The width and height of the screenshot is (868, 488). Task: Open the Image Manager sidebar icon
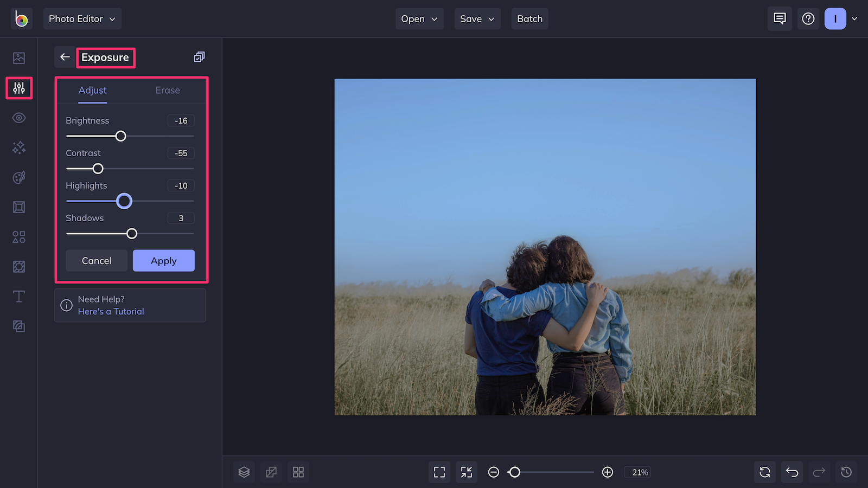[x=19, y=58]
